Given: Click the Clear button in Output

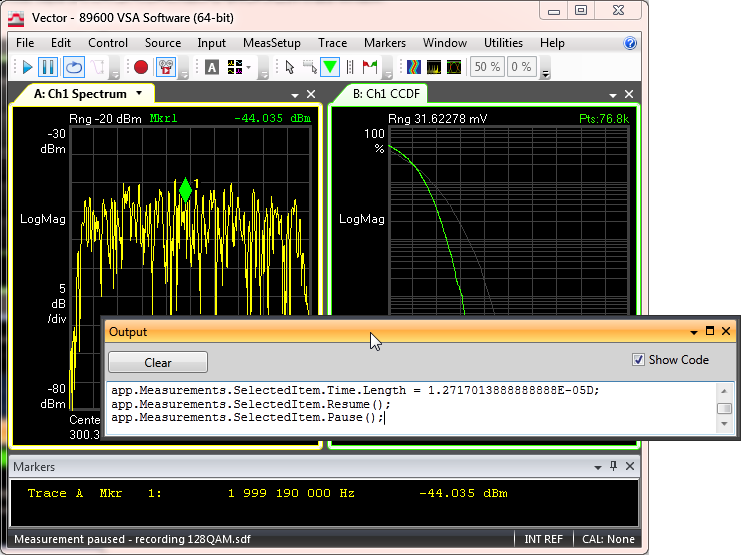Looking at the screenshot, I should pos(157,362).
